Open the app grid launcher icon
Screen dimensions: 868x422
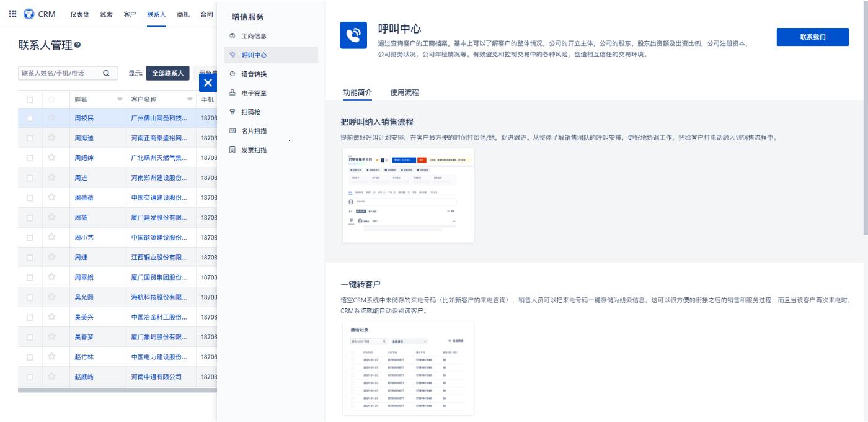(13, 14)
